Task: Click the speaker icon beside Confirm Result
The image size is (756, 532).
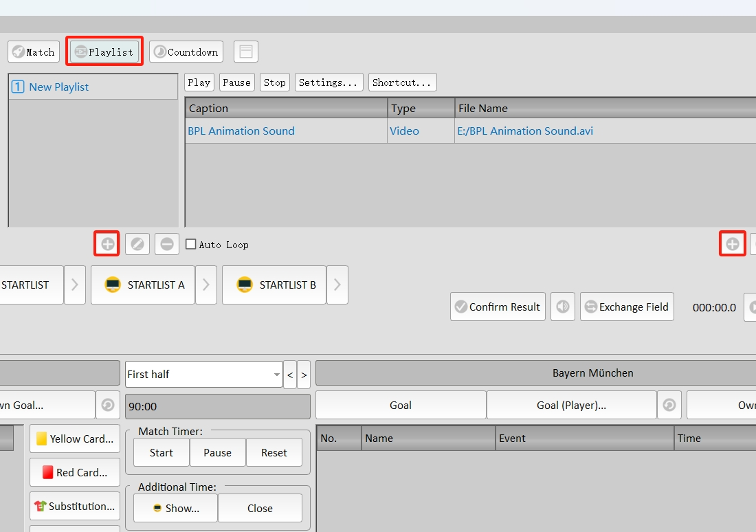Action: (x=563, y=307)
